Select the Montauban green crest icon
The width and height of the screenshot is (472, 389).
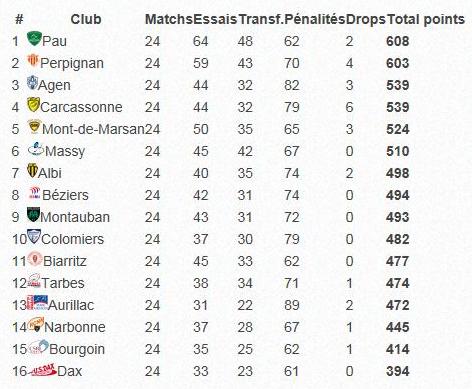click(x=33, y=215)
